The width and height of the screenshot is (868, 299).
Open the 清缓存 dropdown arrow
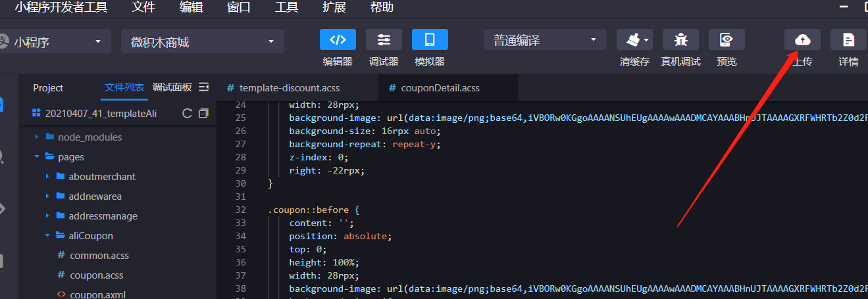pyautogui.click(x=646, y=40)
